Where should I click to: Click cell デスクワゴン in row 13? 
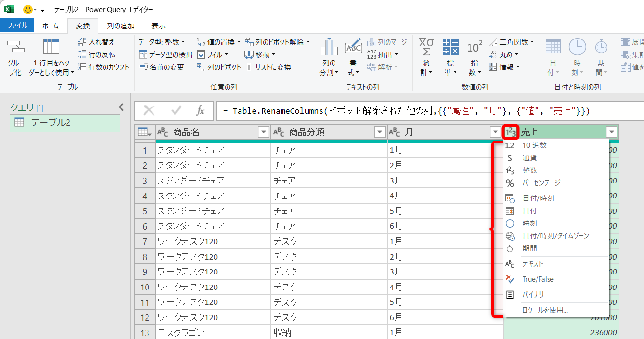pos(213,332)
